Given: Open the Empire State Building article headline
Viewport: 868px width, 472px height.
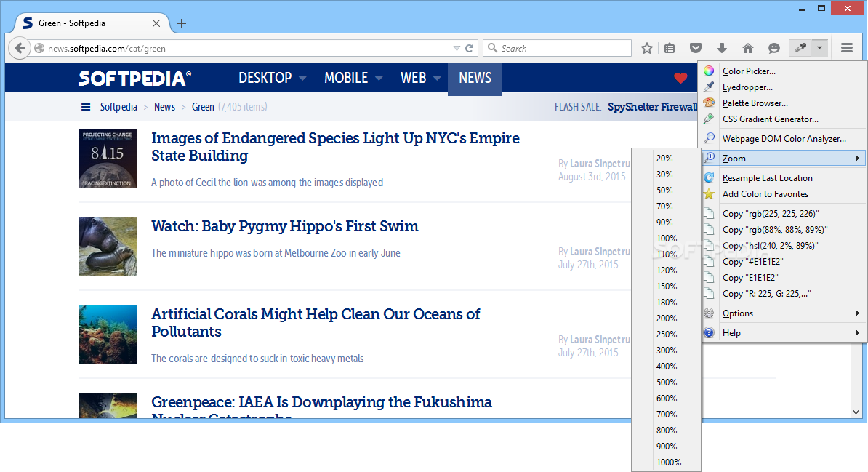Looking at the screenshot, I should [335, 147].
